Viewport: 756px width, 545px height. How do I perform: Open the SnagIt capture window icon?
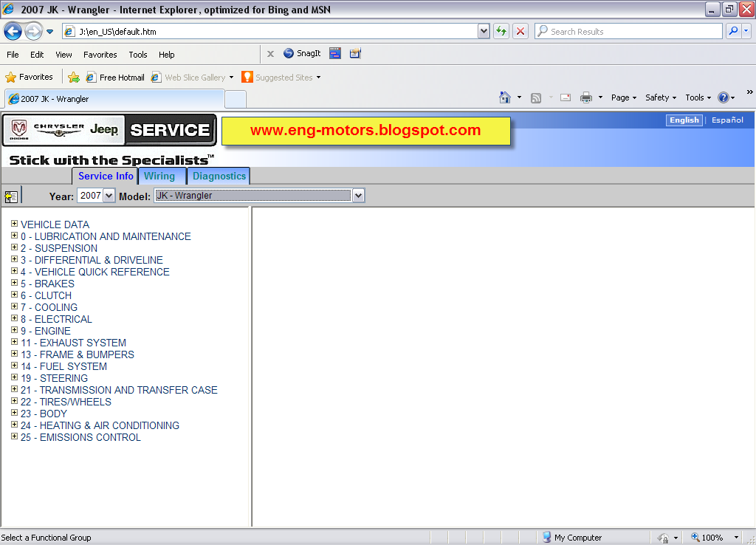click(x=335, y=53)
